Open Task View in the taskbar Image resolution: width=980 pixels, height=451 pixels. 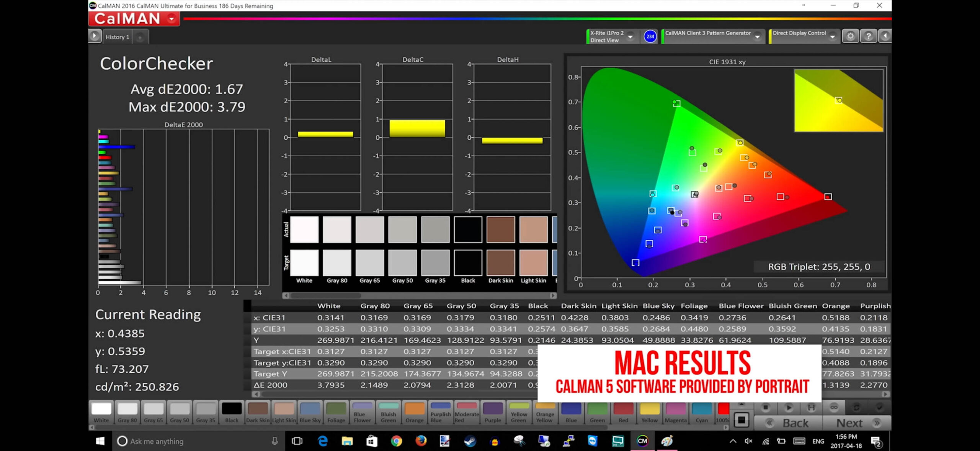[297, 441]
